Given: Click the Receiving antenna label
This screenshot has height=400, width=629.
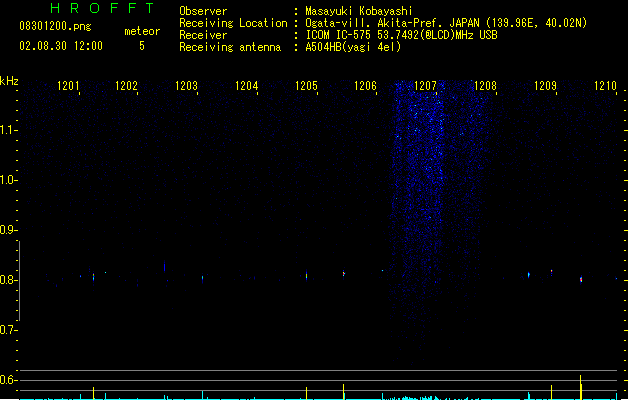Looking at the screenshot, I should [230, 47].
